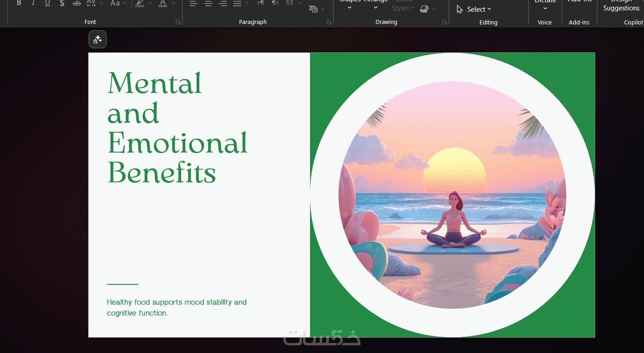Apply text shadow effect
Screen dimensions: 644x353
pos(62,3)
